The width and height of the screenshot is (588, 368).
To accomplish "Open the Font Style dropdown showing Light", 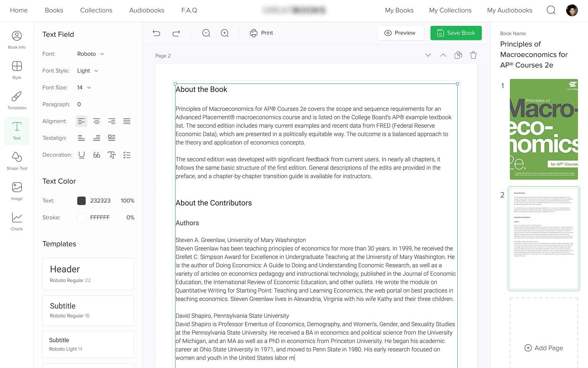I will [88, 71].
